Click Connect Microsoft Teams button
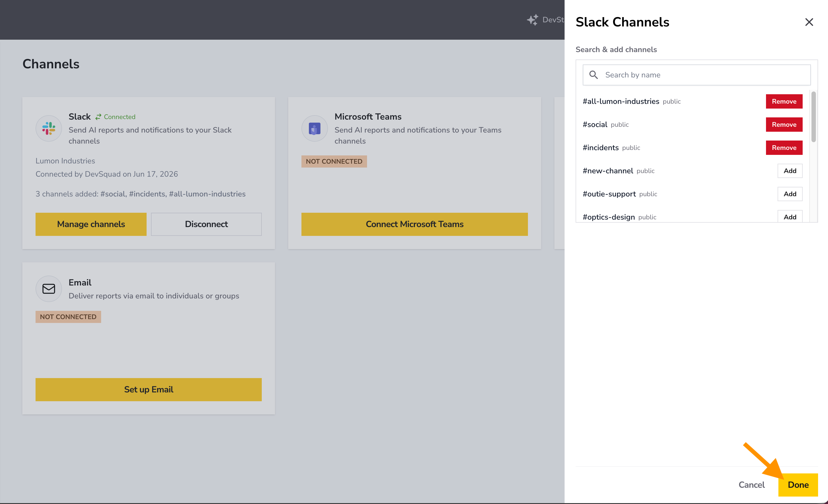Viewport: 828px width, 504px height. (414, 224)
